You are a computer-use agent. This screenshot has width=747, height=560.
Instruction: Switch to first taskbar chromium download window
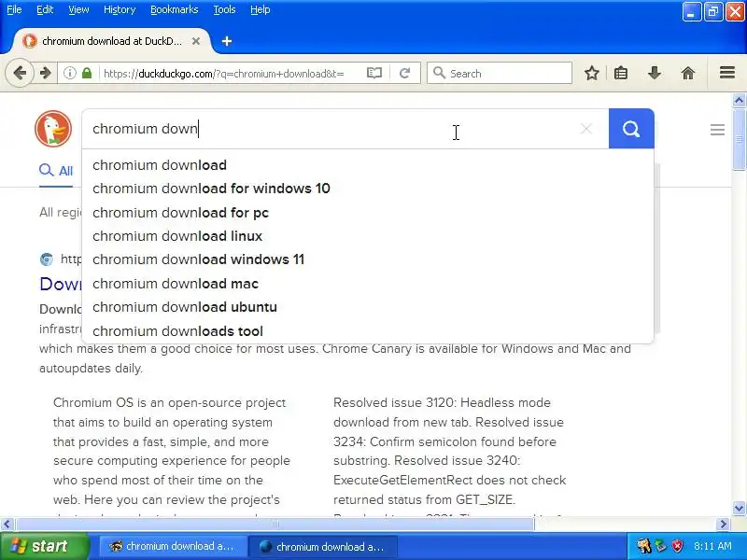(173, 546)
